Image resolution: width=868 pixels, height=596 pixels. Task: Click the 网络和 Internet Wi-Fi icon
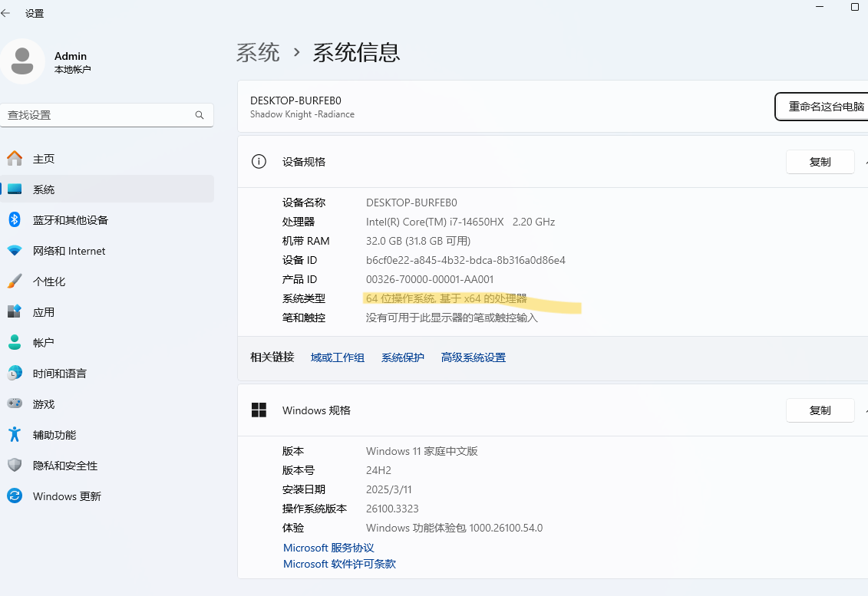15,251
